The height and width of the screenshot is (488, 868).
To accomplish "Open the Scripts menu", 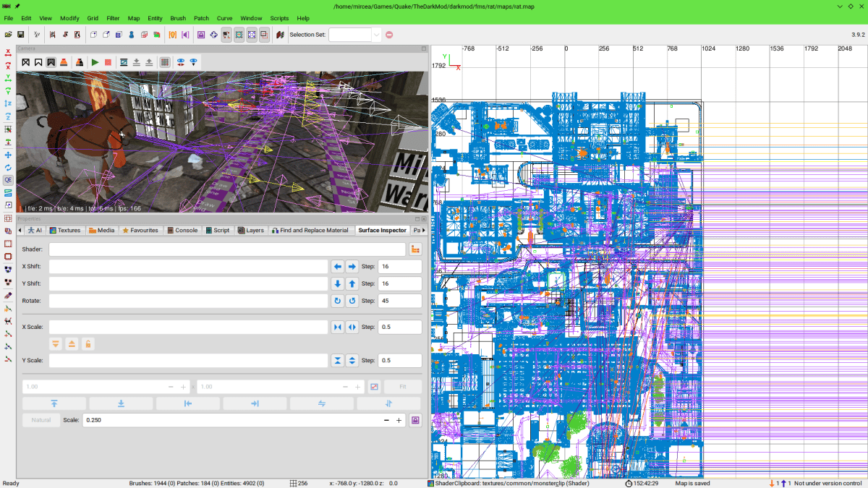I will (x=279, y=18).
